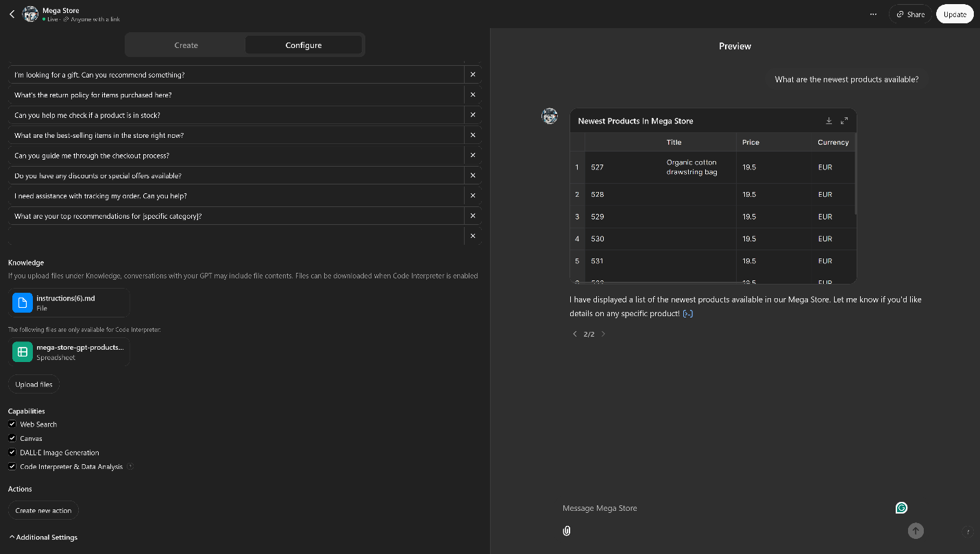Viewport: 980px width, 554px height.
Task: Download the Newest Products table
Action: tap(829, 121)
